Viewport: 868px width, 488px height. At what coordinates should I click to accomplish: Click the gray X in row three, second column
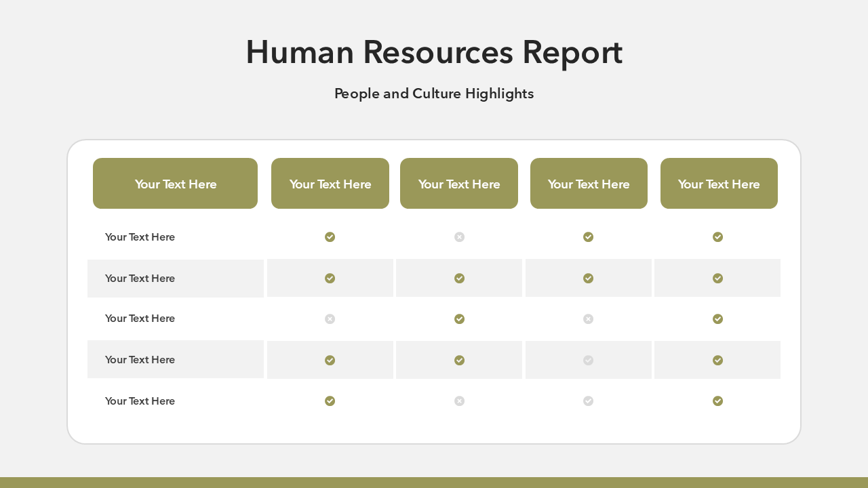click(x=330, y=319)
